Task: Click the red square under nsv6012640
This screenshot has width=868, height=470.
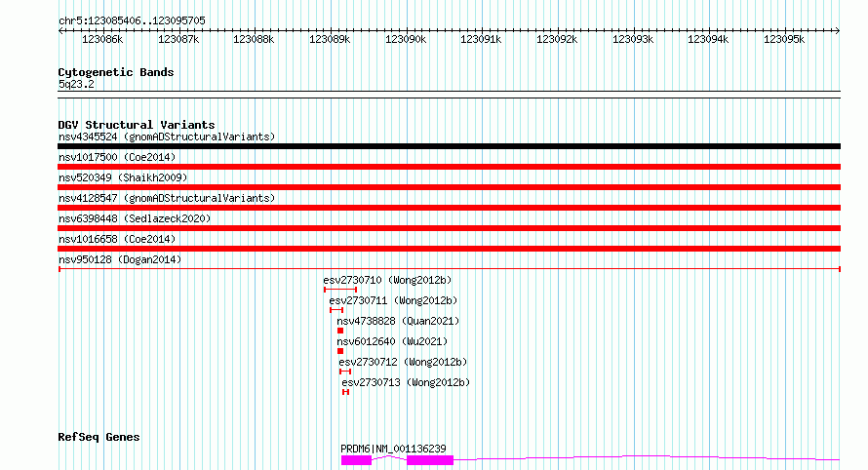Action: coord(340,351)
